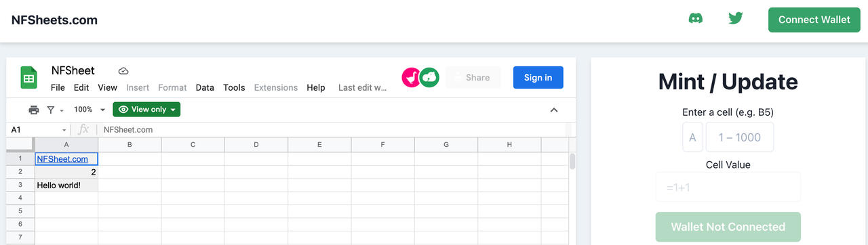Click the print icon in toolbar

click(34, 110)
